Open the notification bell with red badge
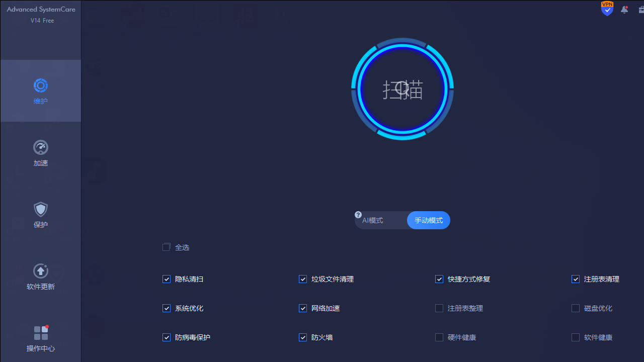Screen dimensions: 644x362 [x=624, y=10]
